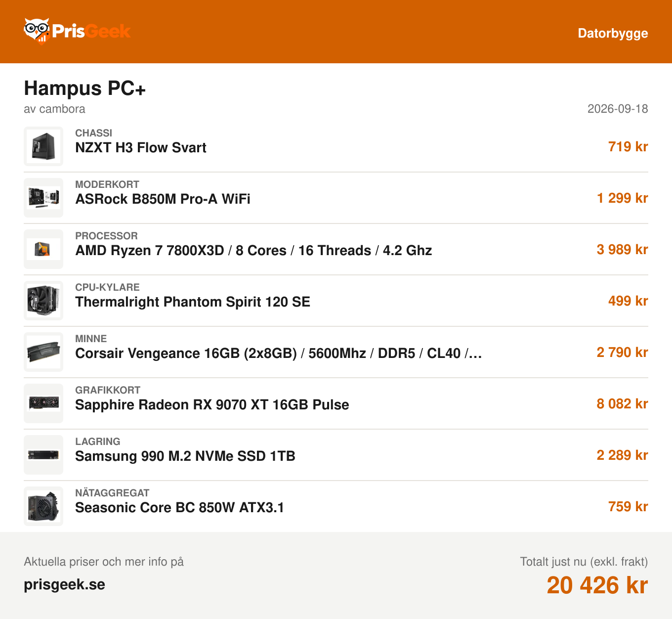Click the 719 kr case price

(628, 146)
